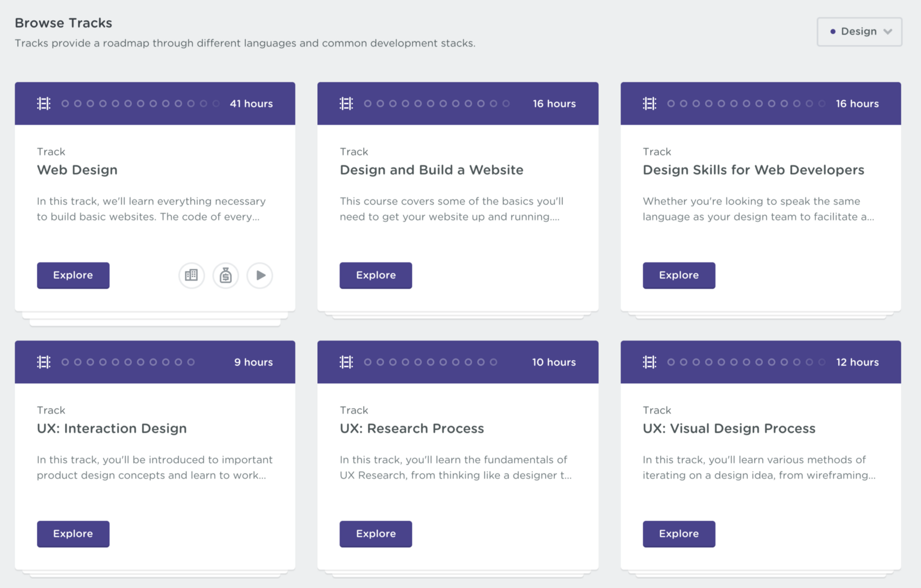The height and width of the screenshot is (588, 921).
Task: Click the track icon on UX: Interaction Design header
Action: [x=43, y=362]
